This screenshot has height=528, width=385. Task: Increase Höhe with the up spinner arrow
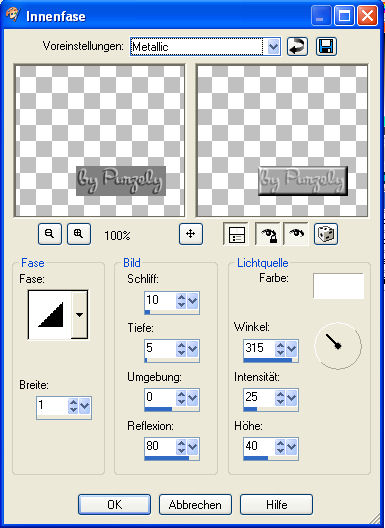280,443
